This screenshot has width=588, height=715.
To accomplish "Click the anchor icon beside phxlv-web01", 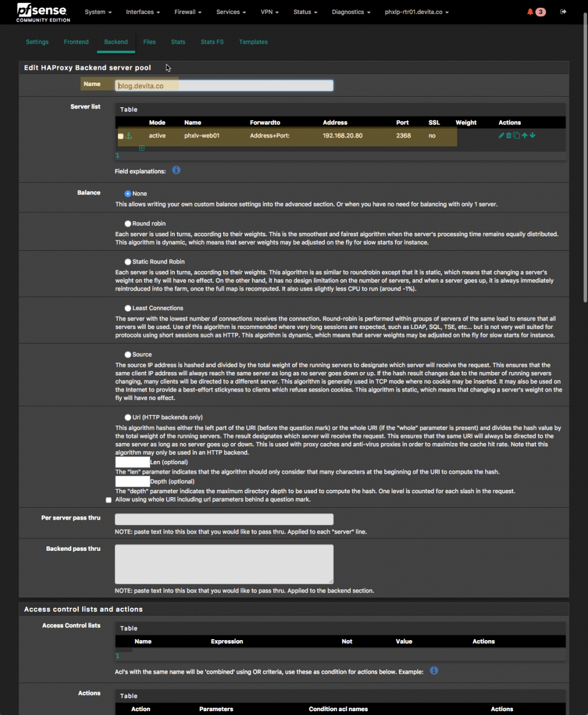I will pyautogui.click(x=129, y=136).
